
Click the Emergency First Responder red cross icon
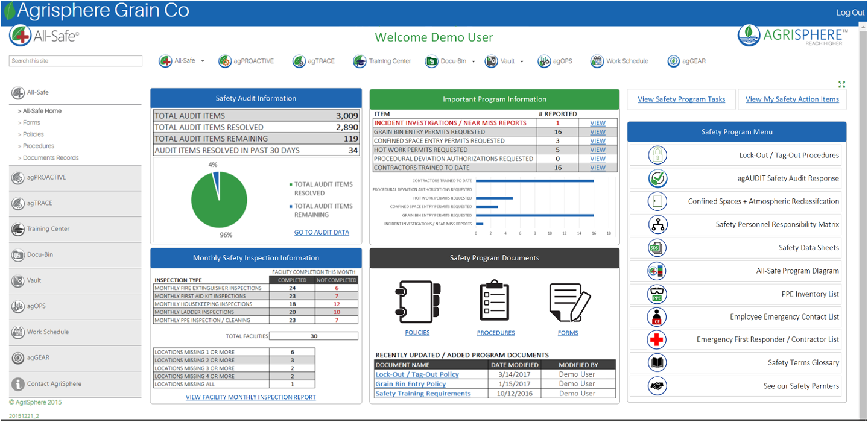tap(657, 339)
